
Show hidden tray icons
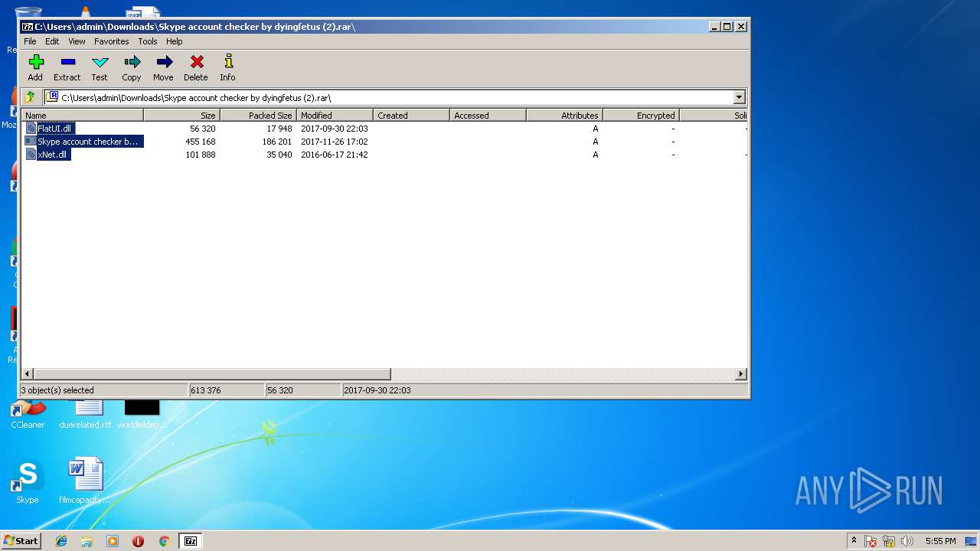pyautogui.click(x=854, y=540)
